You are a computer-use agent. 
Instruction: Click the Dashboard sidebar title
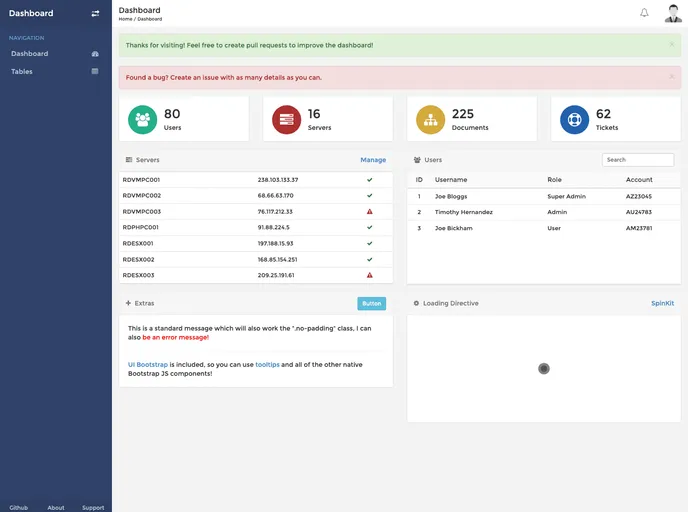(31, 13)
